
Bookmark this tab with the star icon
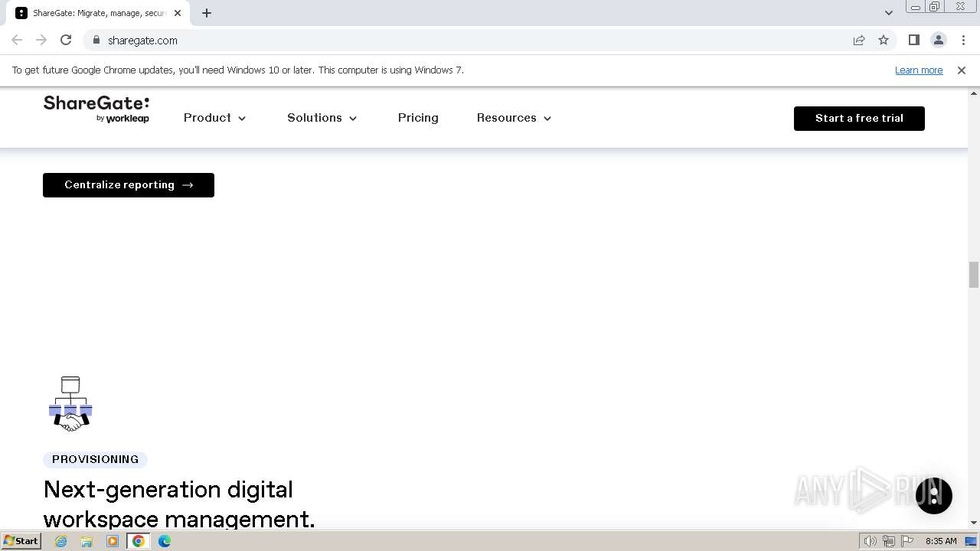884,40
